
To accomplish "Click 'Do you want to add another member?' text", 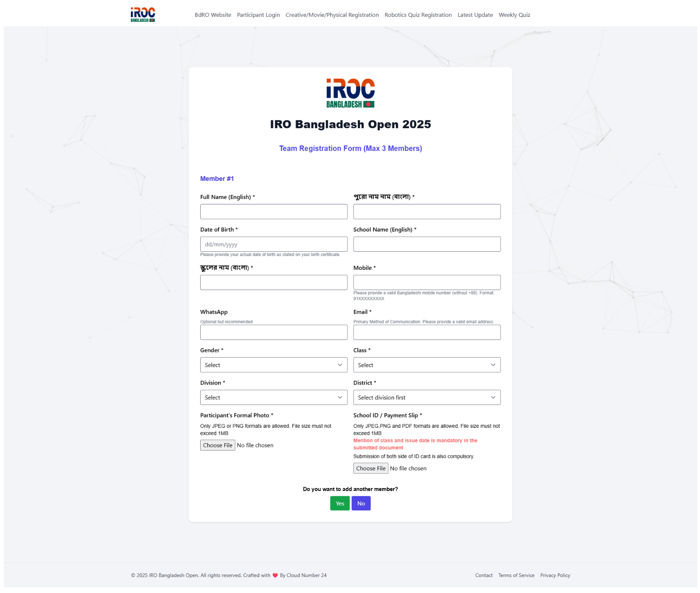I will (x=350, y=489).
